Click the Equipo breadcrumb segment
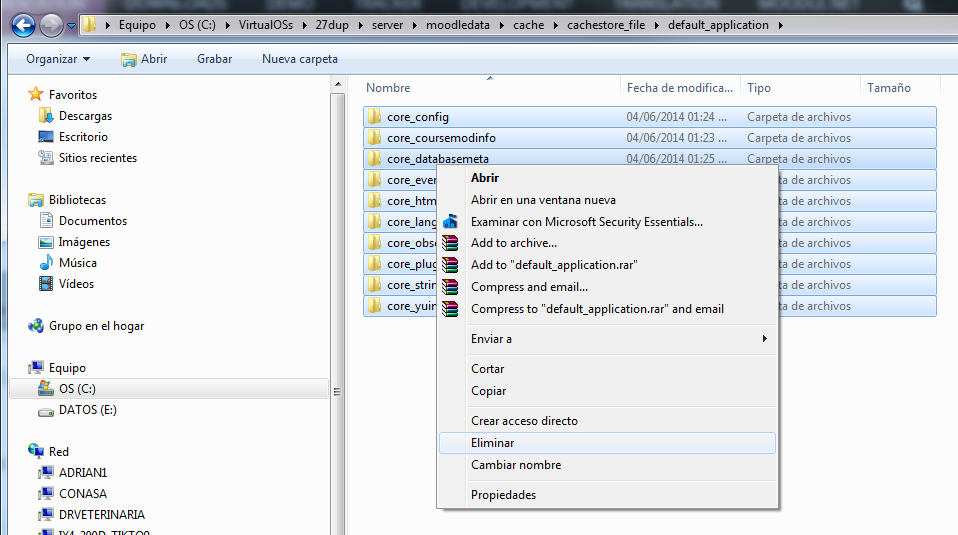The width and height of the screenshot is (958, 535). [137, 25]
